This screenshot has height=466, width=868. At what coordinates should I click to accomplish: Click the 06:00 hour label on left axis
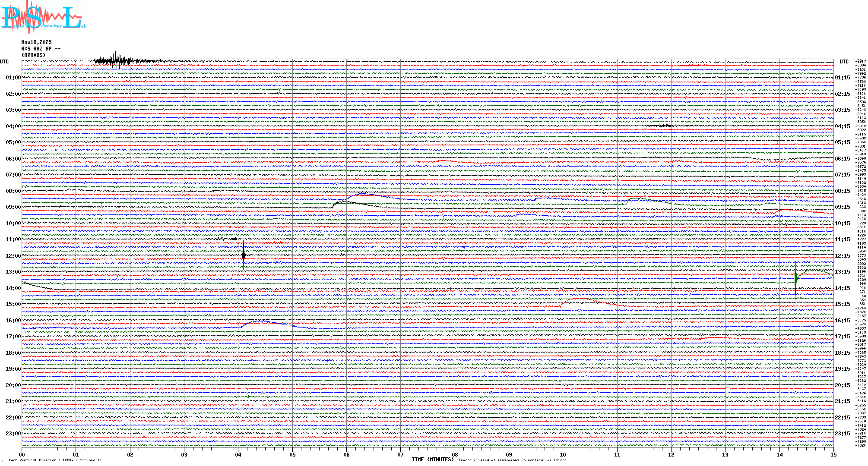click(x=13, y=159)
